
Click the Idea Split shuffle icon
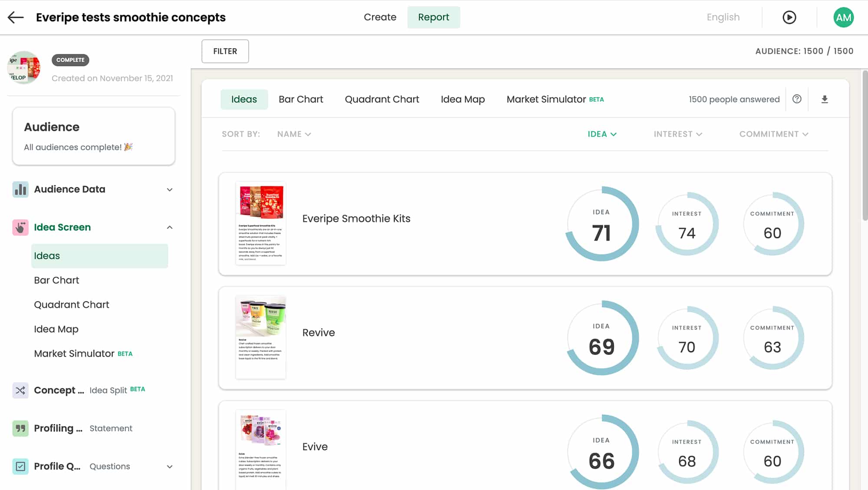(x=20, y=390)
